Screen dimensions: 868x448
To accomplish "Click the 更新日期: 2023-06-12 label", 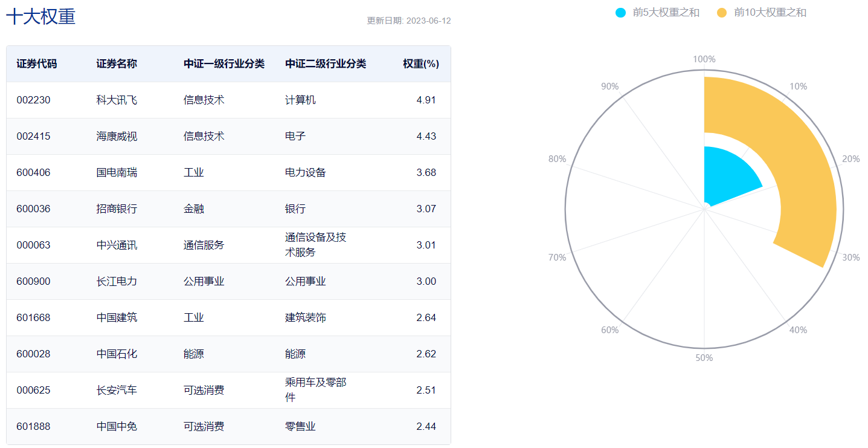I will point(409,21).
